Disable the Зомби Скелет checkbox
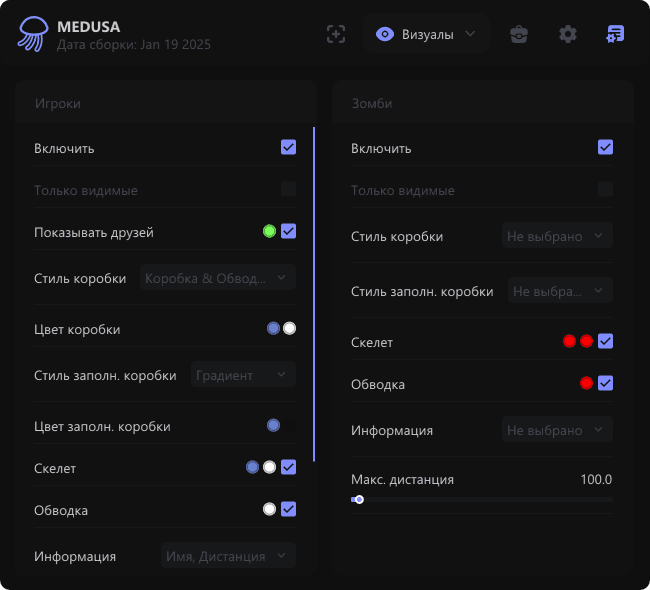This screenshot has width=650, height=590. pos(605,342)
